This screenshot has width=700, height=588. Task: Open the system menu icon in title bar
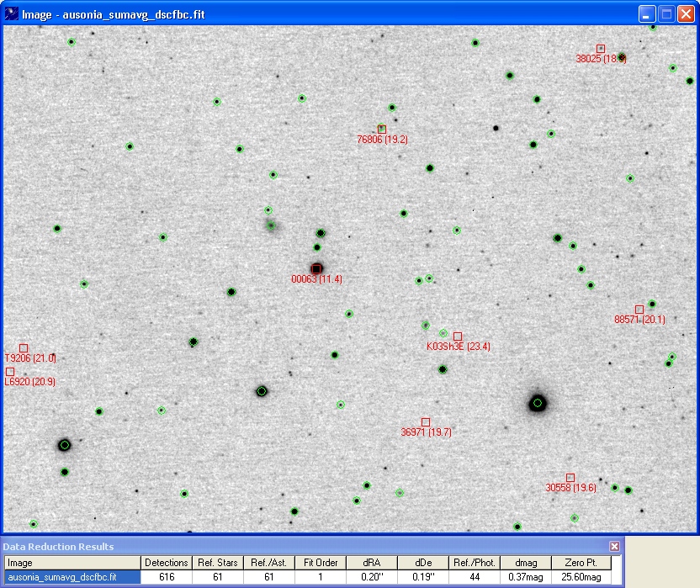[x=12, y=14]
